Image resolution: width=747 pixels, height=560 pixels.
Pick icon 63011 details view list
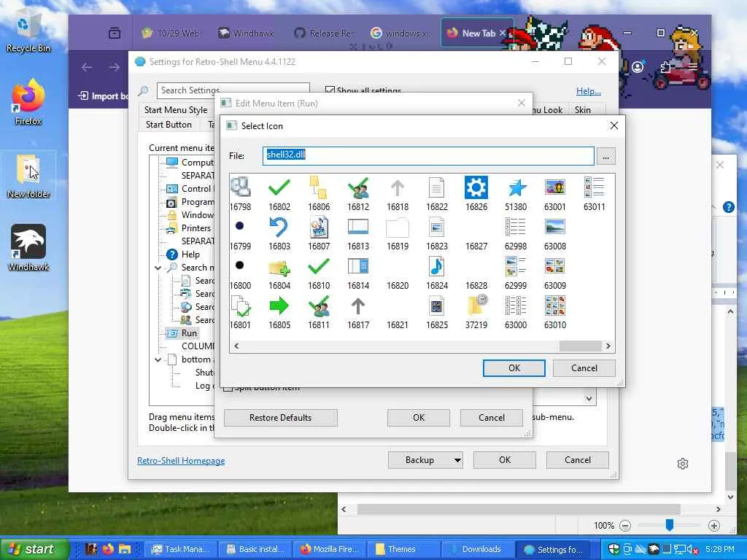click(594, 187)
